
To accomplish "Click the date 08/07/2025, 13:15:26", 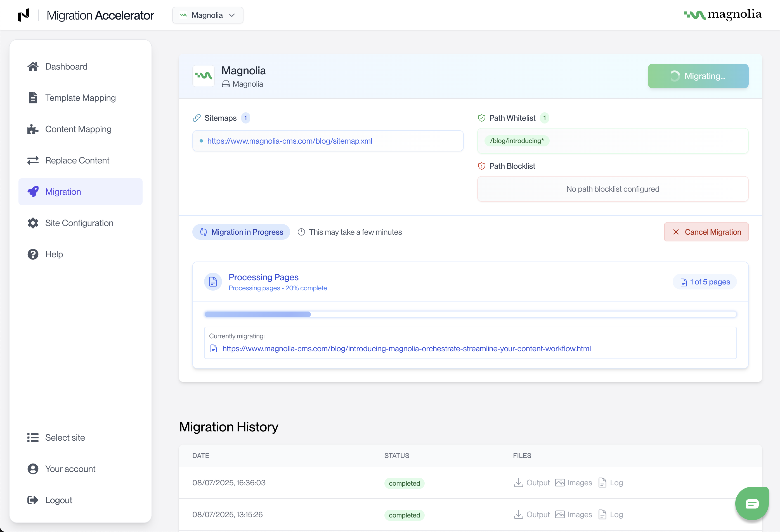I will point(228,515).
